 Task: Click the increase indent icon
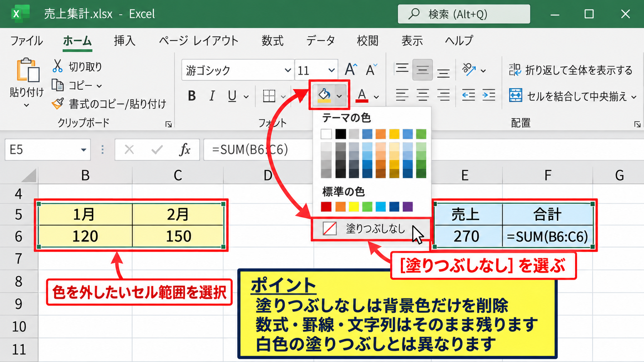pyautogui.click(x=489, y=95)
